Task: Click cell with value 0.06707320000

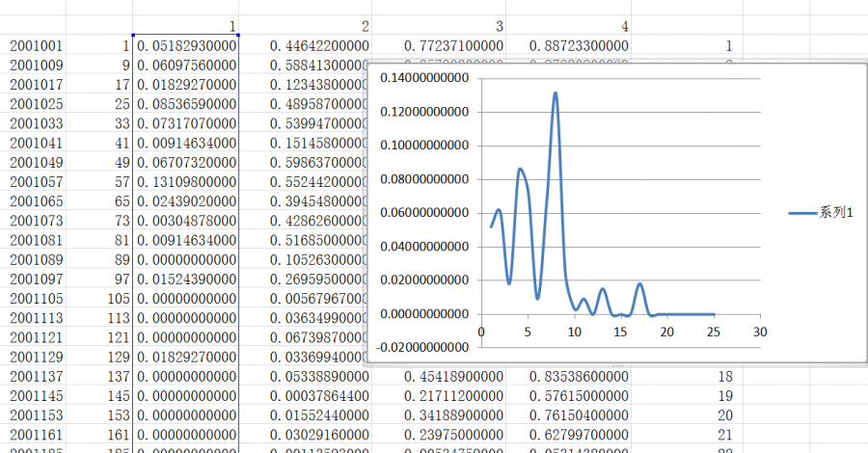Action: point(186,162)
